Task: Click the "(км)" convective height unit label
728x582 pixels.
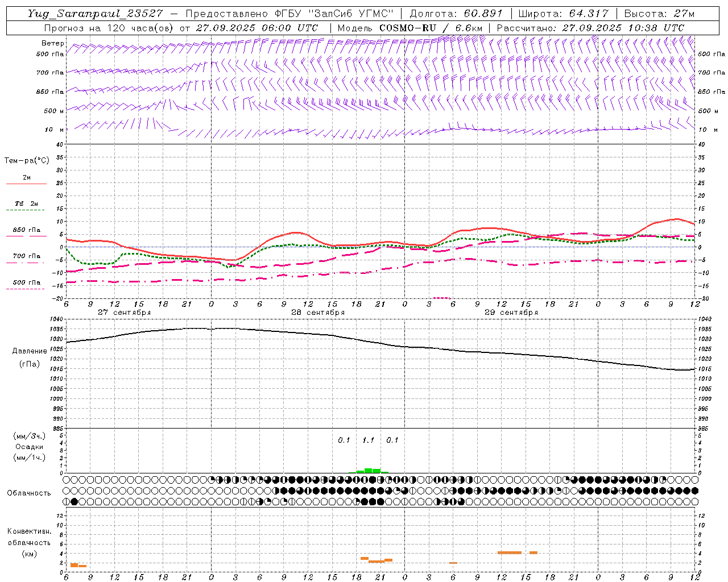Action: (x=30, y=554)
